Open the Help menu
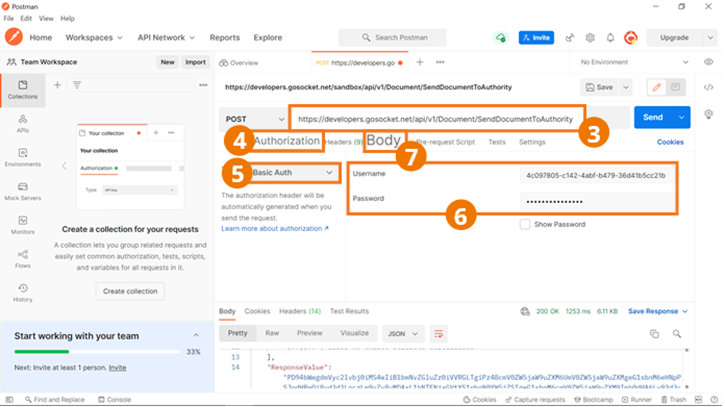The width and height of the screenshot is (725, 407). click(68, 18)
